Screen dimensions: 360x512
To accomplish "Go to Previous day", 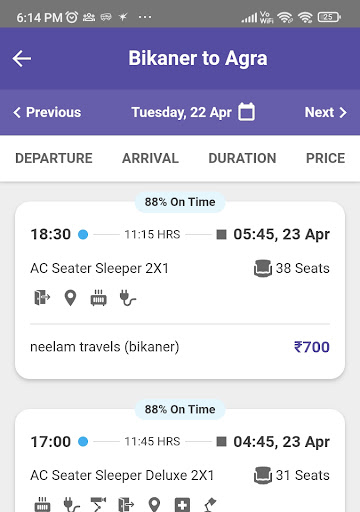I will point(47,112).
